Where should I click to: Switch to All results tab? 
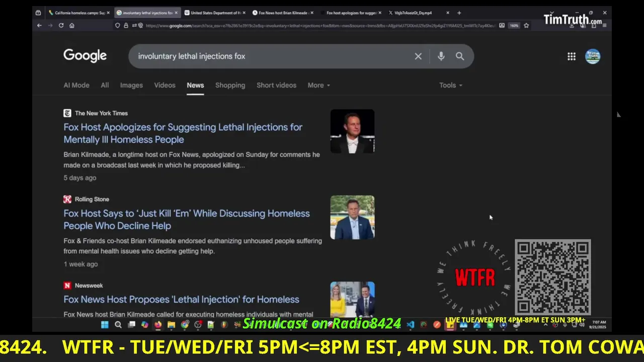point(105,85)
